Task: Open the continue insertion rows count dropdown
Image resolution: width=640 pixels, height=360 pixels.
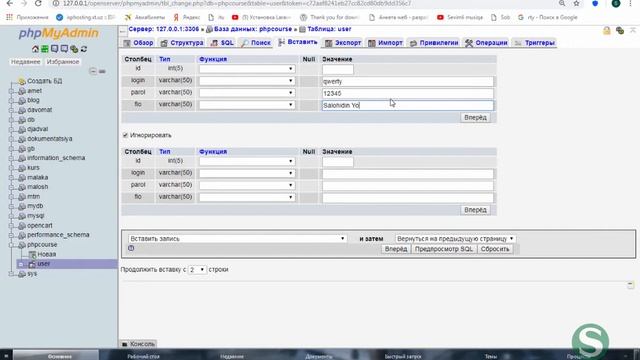Action: (x=197, y=270)
